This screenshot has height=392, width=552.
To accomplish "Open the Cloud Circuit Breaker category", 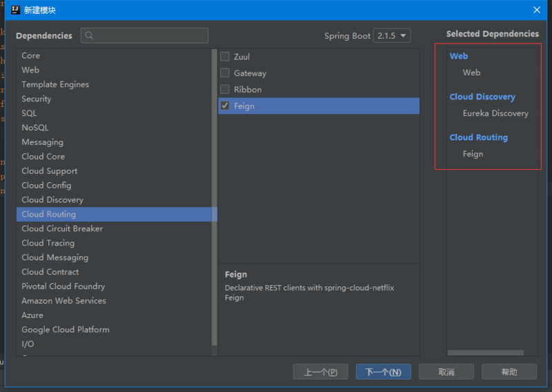I will [62, 228].
